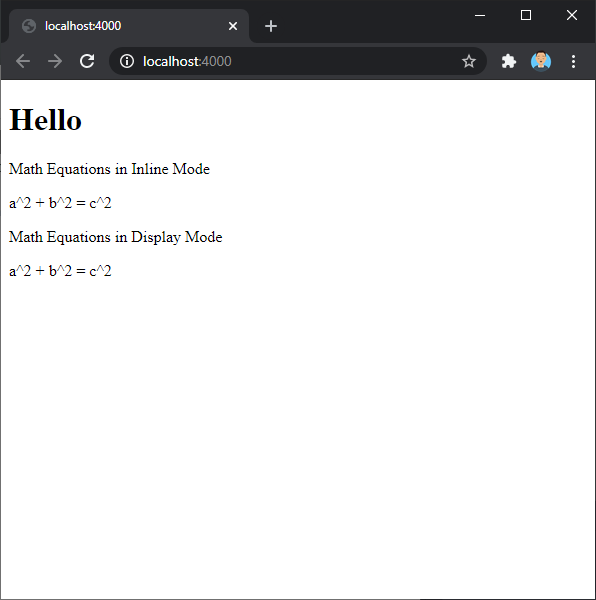Reload the localhost:4000 page

87,61
